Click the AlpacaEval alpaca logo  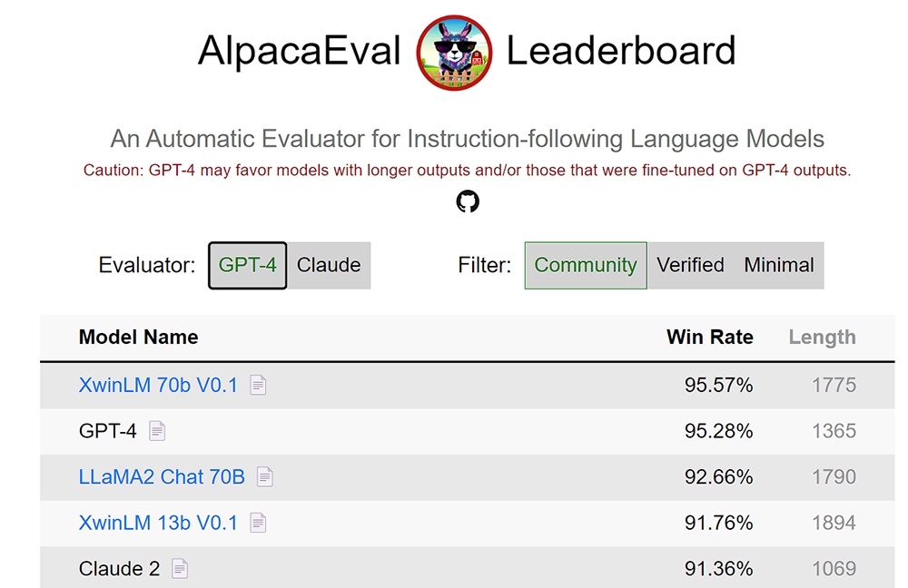pyautogui.click(x=454, y=53)
